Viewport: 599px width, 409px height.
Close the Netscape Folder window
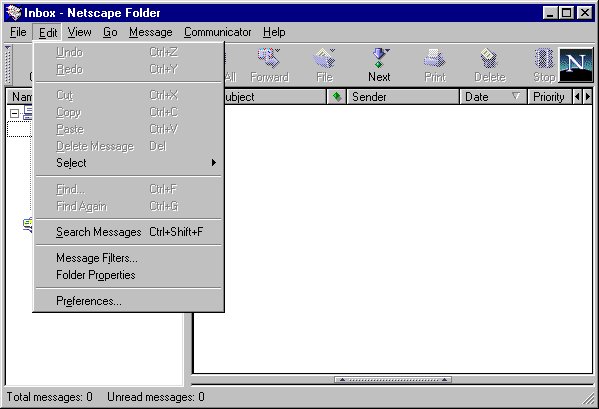(585, 13)
